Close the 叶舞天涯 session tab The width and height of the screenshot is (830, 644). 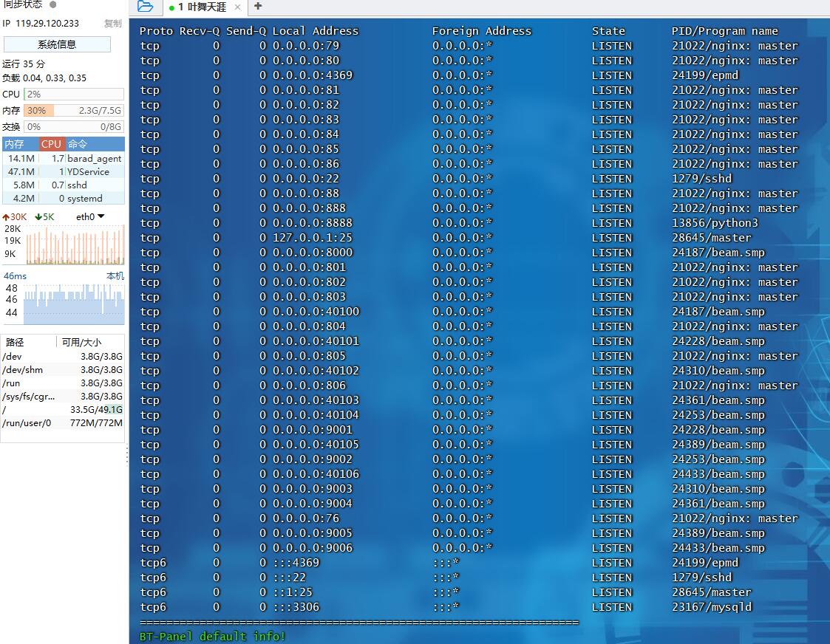[238, 7]
